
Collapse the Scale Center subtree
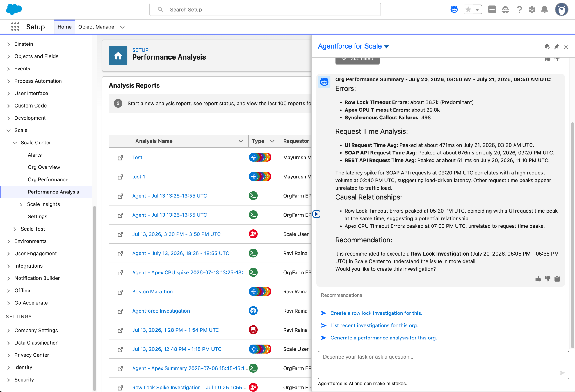pos(15,143)
